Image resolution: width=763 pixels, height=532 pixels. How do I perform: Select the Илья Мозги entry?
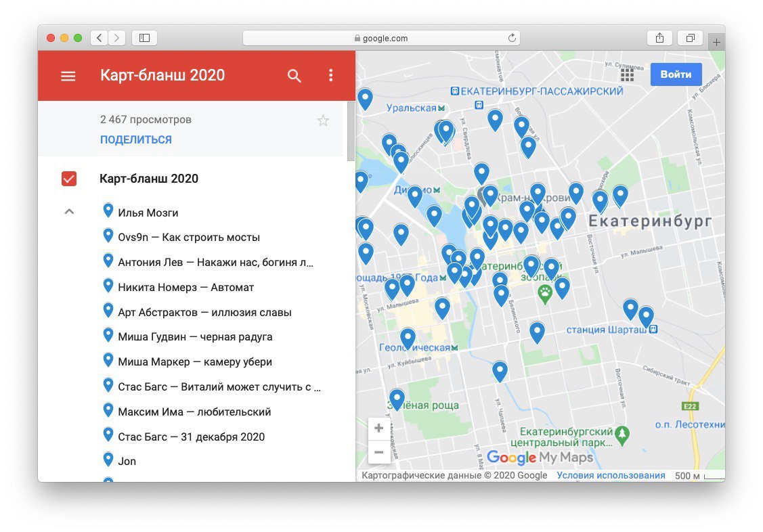(148, 213)
